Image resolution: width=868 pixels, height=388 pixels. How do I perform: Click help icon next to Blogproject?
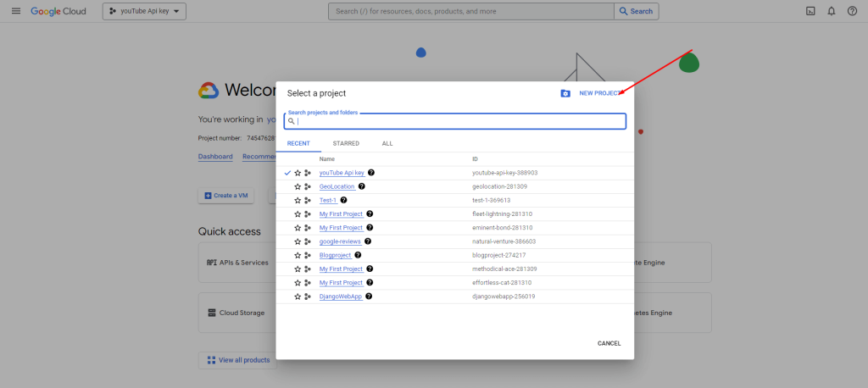coord(359,255)
